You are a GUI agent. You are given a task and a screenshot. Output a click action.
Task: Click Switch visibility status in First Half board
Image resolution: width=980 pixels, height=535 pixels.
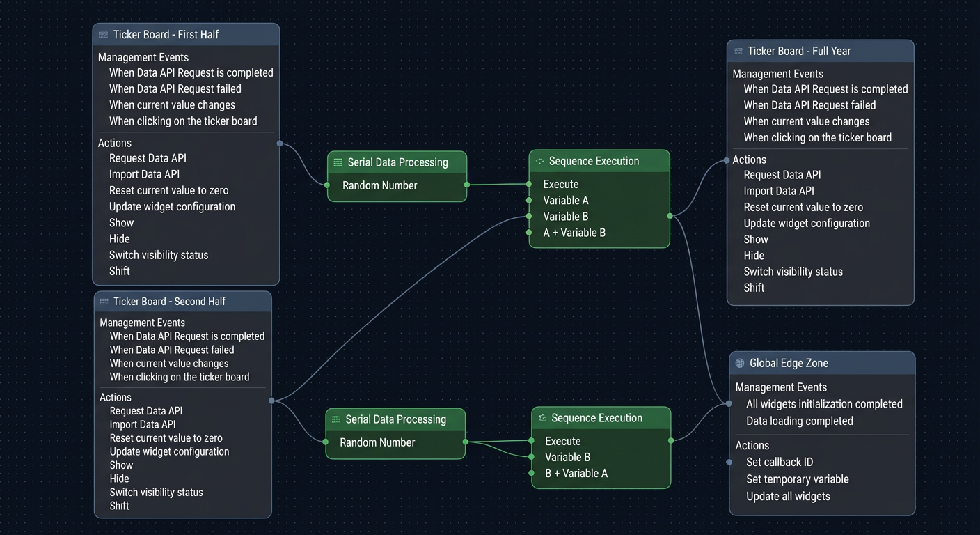(159, 255)
